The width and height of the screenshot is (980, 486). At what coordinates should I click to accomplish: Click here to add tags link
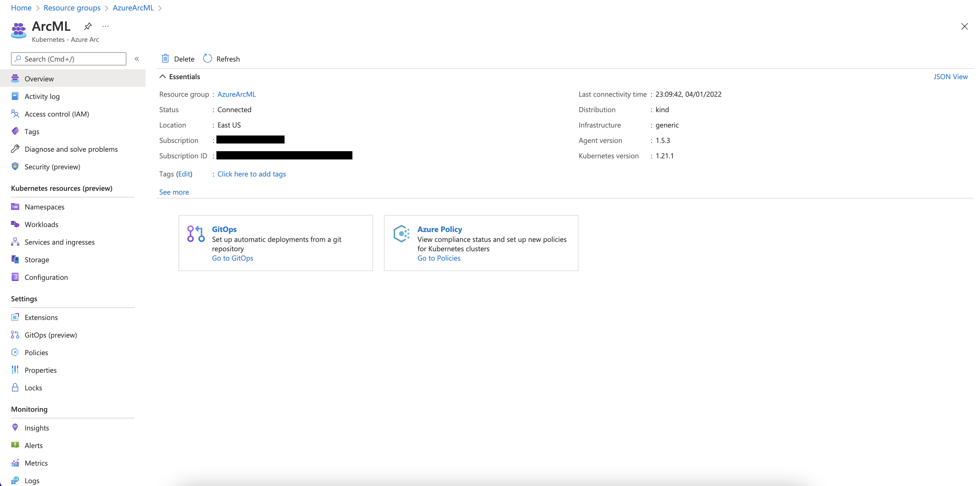pos(252,174)
